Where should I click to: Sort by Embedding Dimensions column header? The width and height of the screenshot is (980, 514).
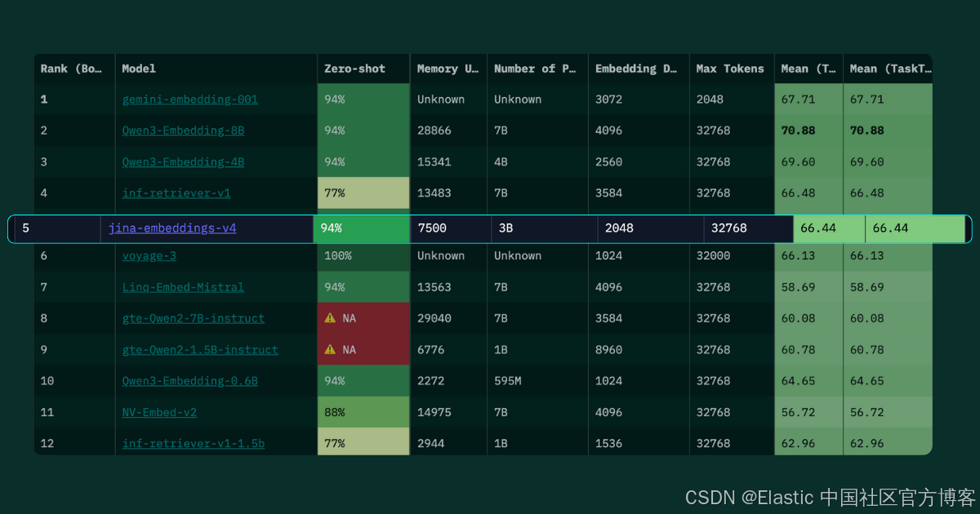[639, 69]
